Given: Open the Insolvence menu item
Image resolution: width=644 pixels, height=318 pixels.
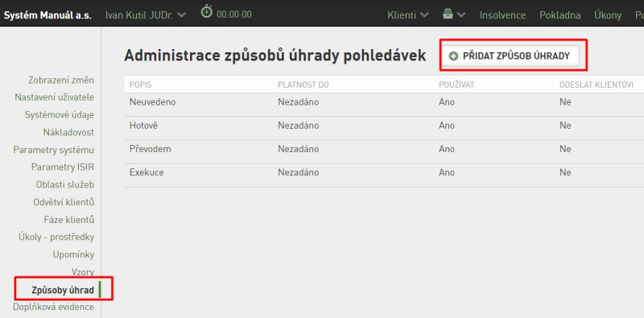Looking at the screenshot, I should tap(502, 15).
